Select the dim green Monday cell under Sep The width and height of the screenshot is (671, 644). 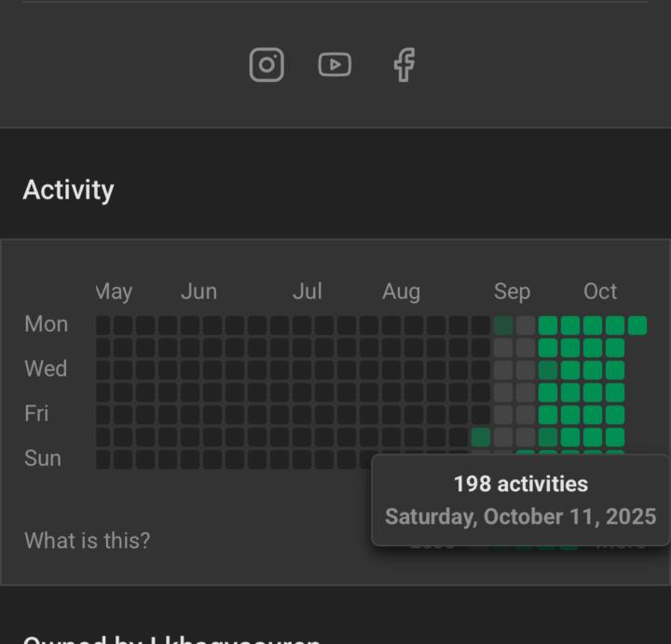[503, 325]
